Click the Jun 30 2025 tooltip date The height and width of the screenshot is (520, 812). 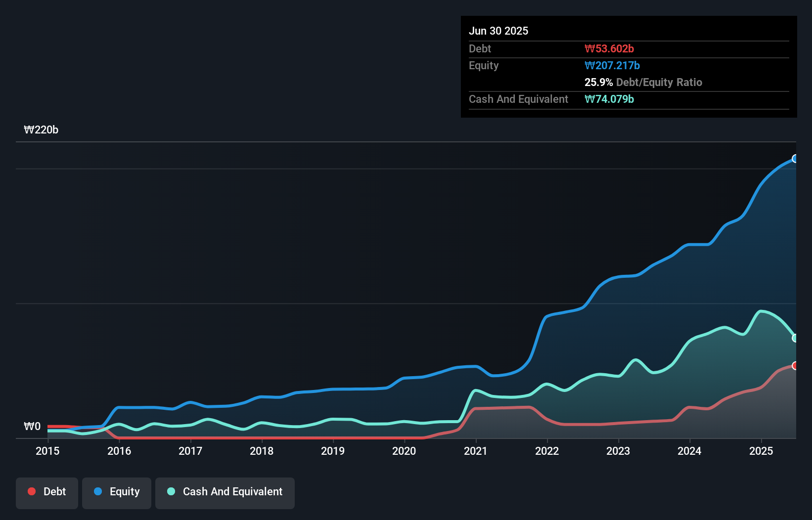[498, 31]
